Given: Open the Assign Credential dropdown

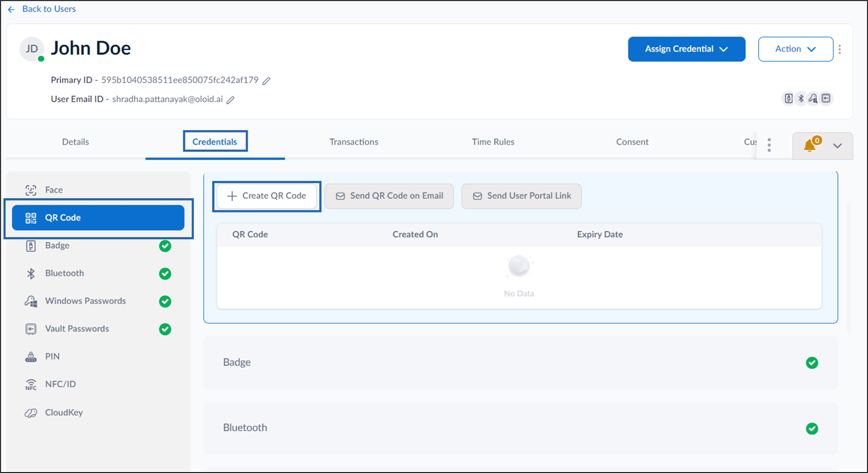Looking at the screenshot, I should pos(687,49).
